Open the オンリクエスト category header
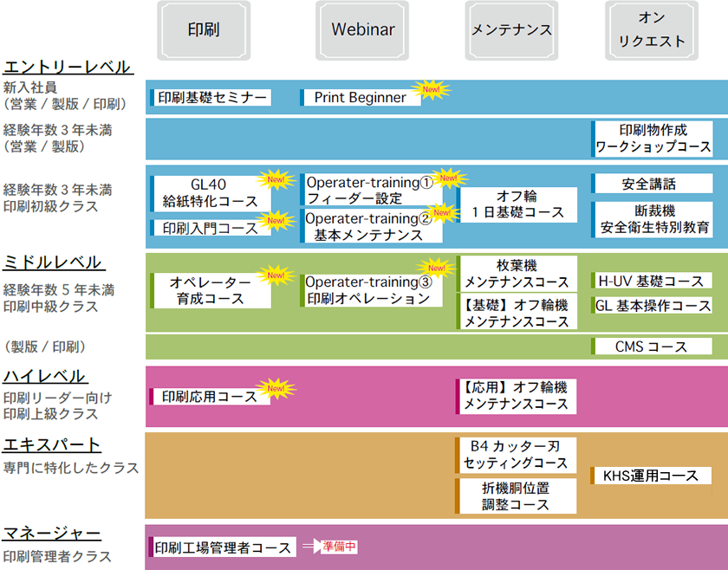728x570 pixels. pos(652,30)
